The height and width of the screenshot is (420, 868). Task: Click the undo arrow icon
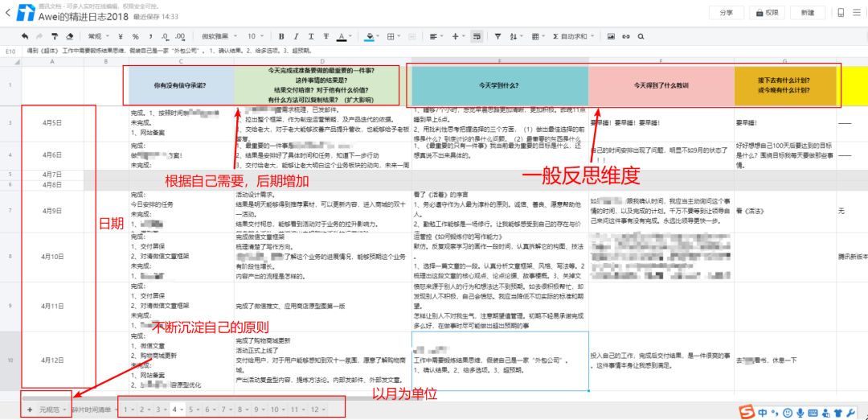coord(25,36)
